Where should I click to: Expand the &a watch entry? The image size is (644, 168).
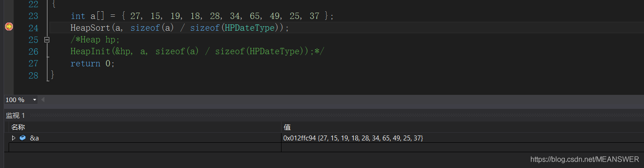[x=14, y=138]
